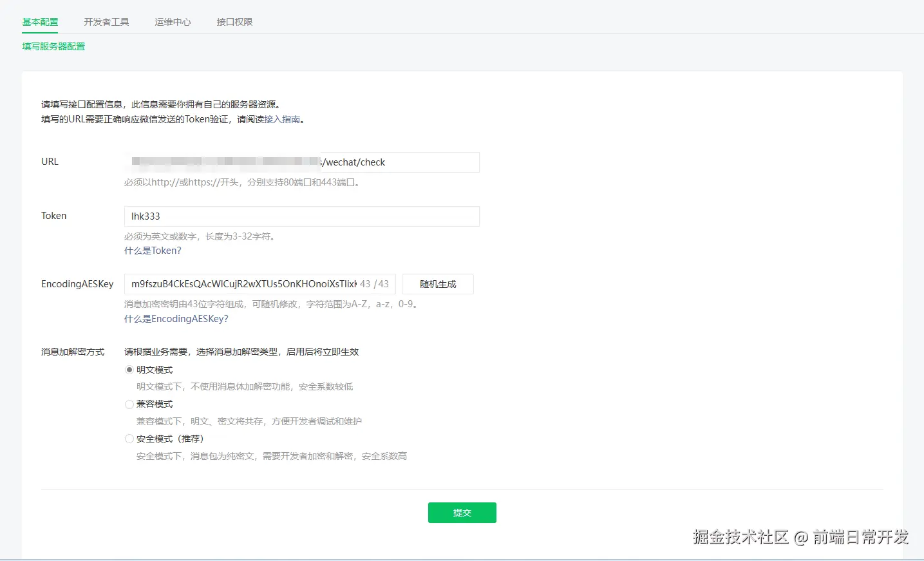Click the 43 /43 character counter
This screenshot has width=924, height=561.
pos(374,284)
